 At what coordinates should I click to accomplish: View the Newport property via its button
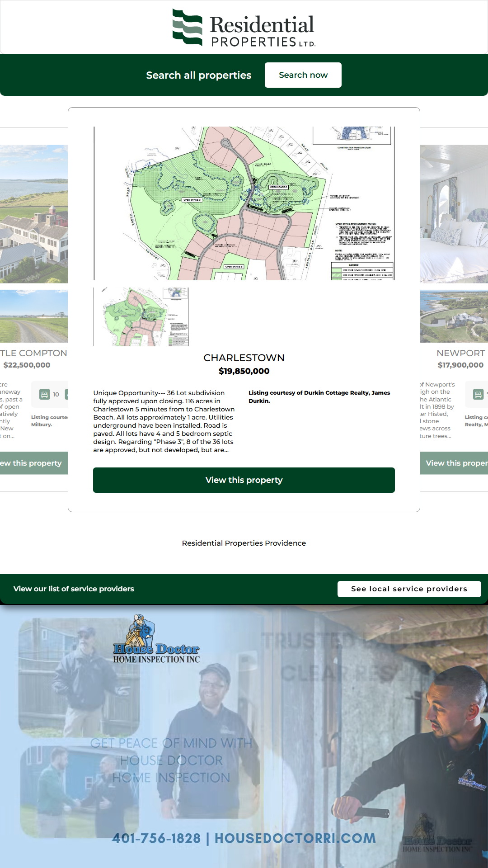point(455,463)
